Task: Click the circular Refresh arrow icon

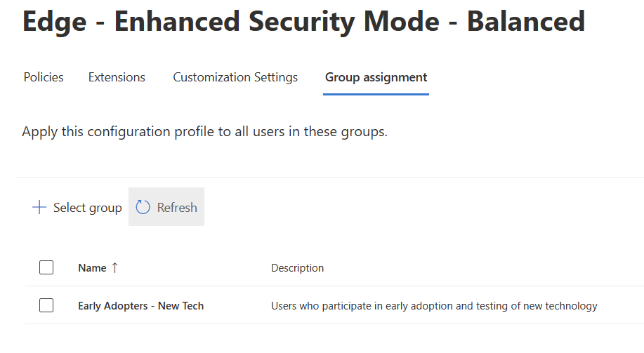Action: click(143, 207)
